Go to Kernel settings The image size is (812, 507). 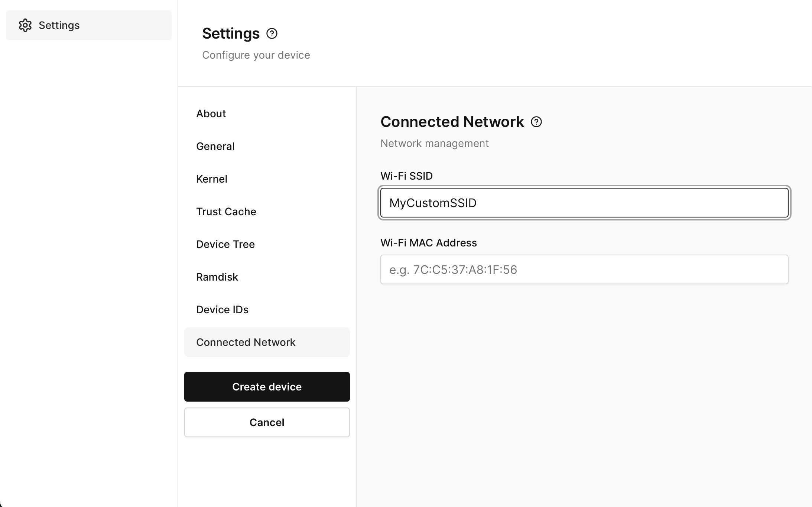[267, 179]
